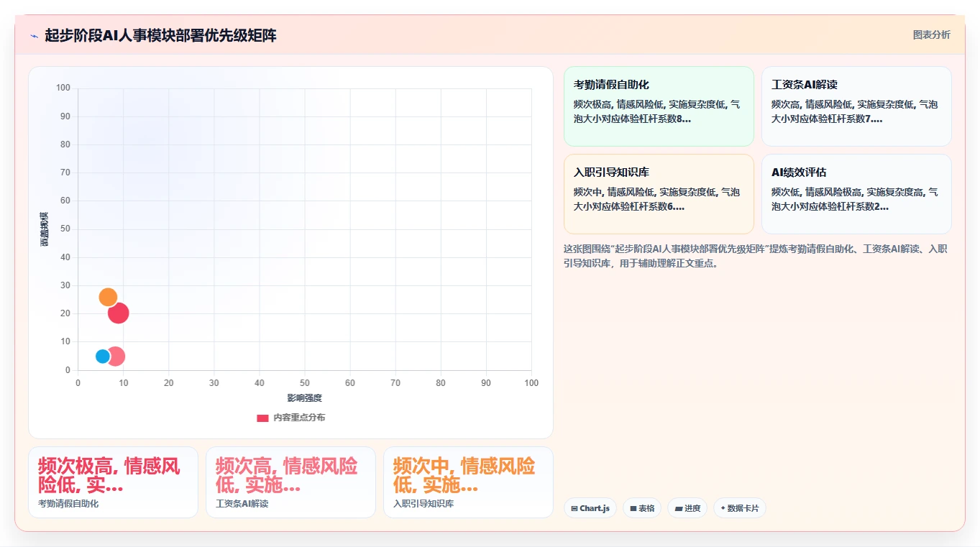Viewport: 980px width, 547px height.
Task: Click the 表格 tag chip
Action: [x=642, y=508]
